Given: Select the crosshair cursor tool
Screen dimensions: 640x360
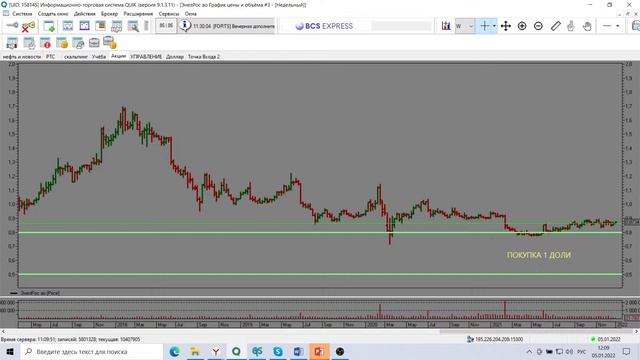Looking at the screenshot, I should click(x=484, y=26).
